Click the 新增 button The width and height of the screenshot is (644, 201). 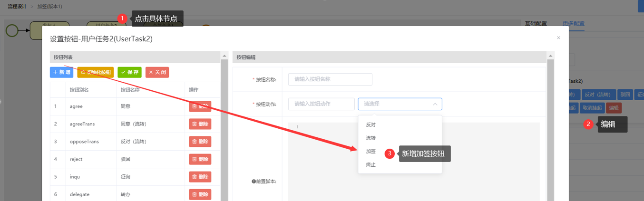click(x=61, y=72)
